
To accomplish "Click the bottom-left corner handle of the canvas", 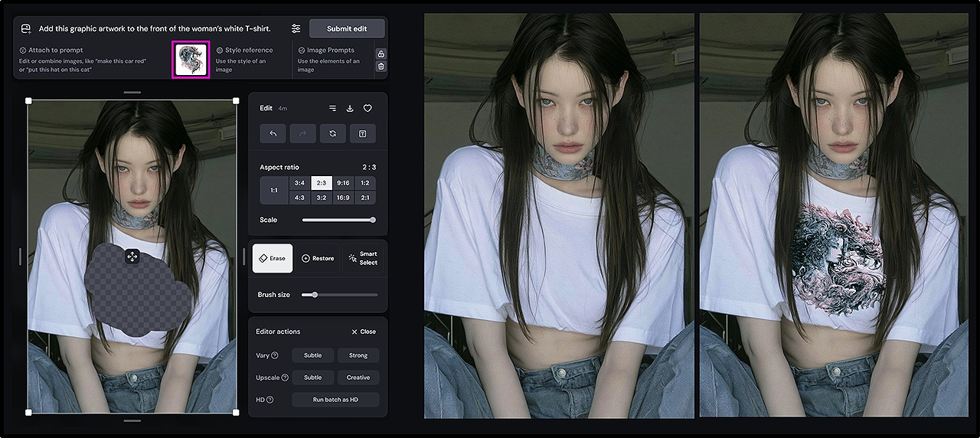I will [28, 413].
